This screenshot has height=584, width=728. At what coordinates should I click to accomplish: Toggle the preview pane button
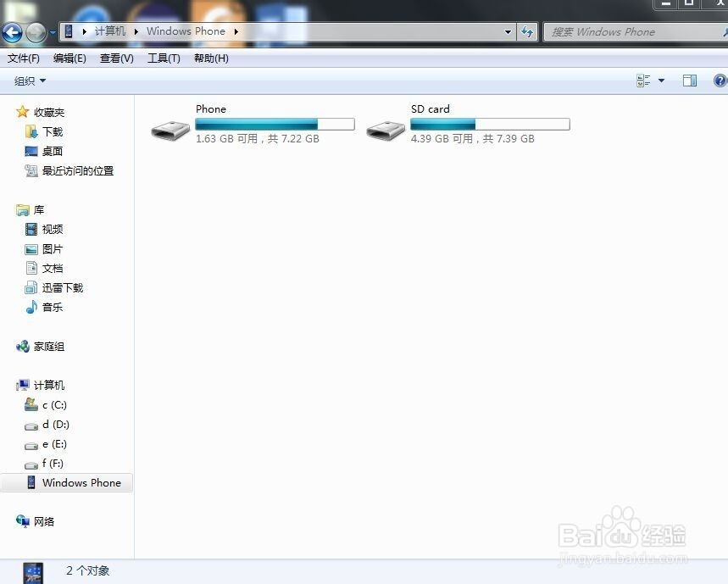pyautogui.click(x=690, y=81)
